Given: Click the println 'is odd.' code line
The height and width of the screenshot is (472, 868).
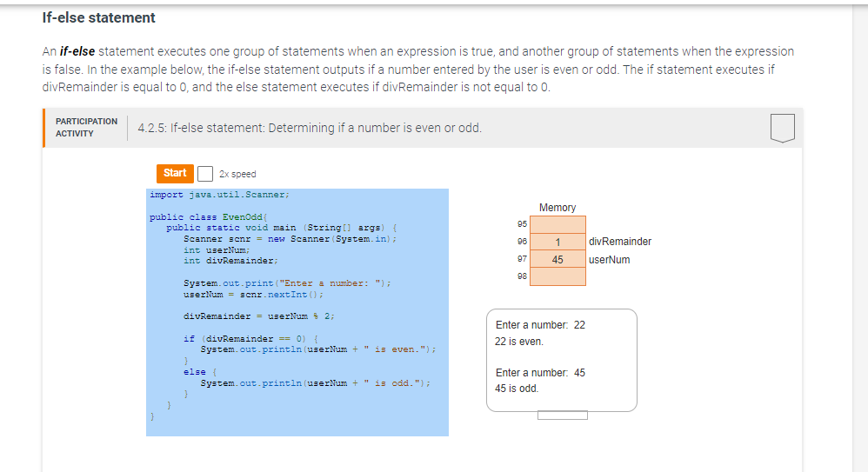Looking at the screenshot, I should coord(316,383).
